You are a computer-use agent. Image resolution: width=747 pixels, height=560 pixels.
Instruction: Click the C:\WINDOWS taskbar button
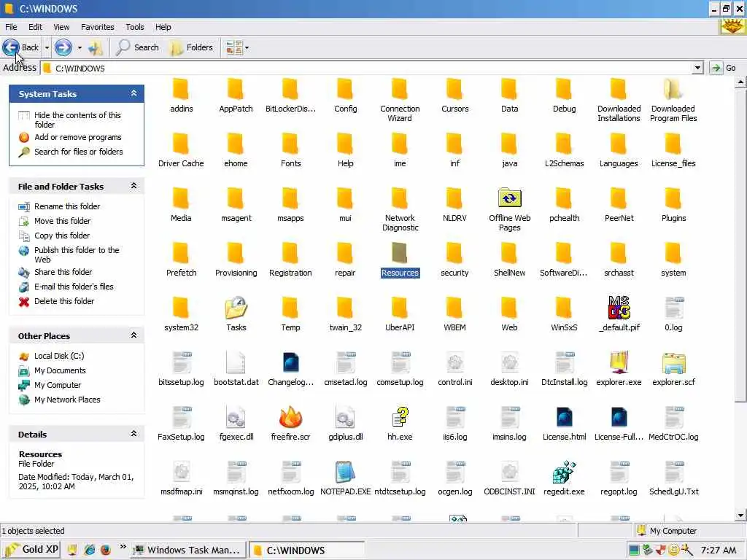307,550
